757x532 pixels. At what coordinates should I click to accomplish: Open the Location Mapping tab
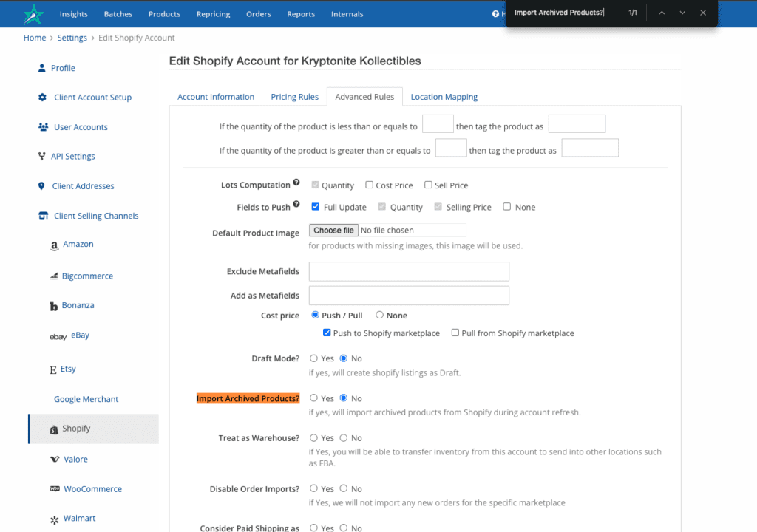444,97
